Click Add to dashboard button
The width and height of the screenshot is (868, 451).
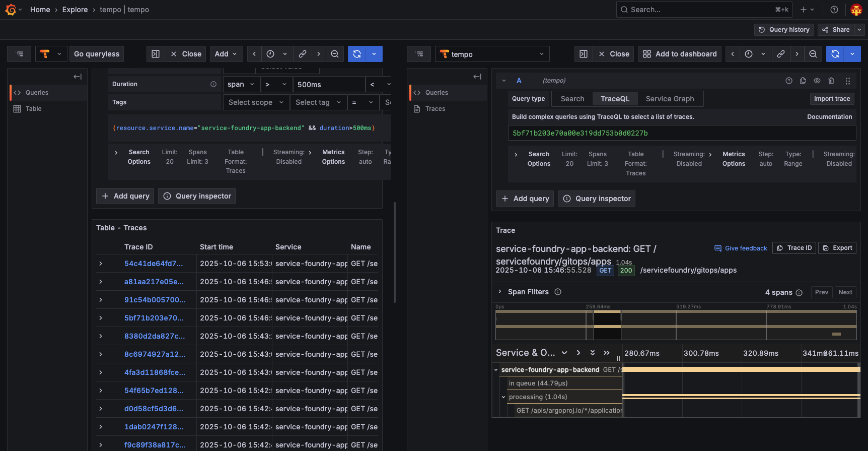tap(680, 54)
